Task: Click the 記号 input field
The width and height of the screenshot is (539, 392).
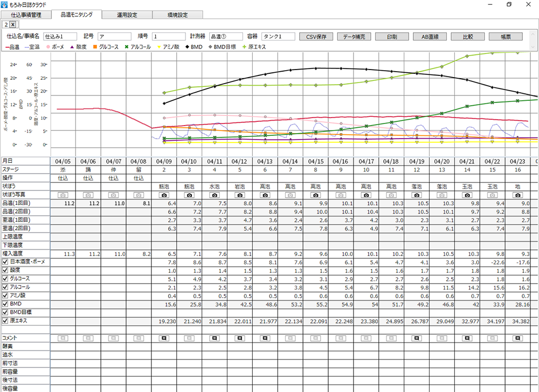Action: 114,37
